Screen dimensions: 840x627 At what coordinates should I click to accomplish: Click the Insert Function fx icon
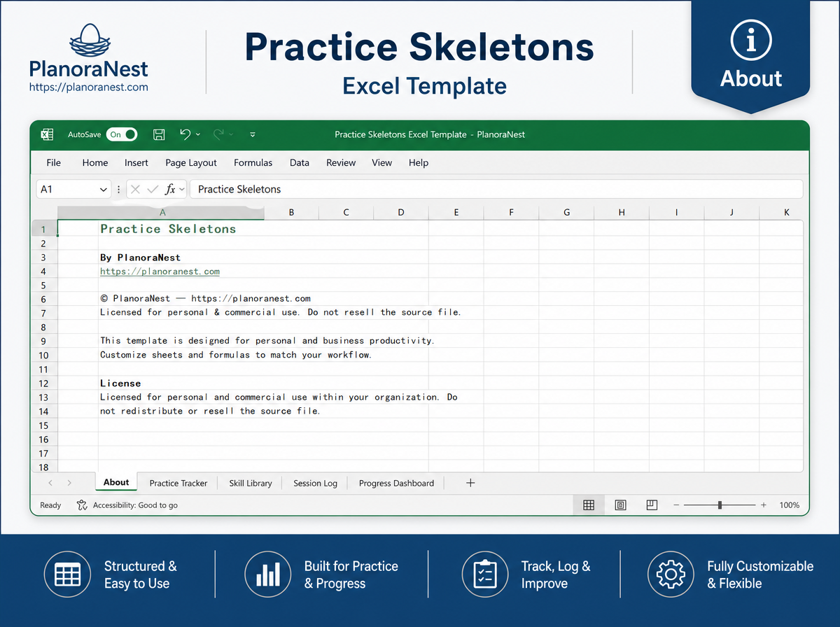(x=170, y=189)
